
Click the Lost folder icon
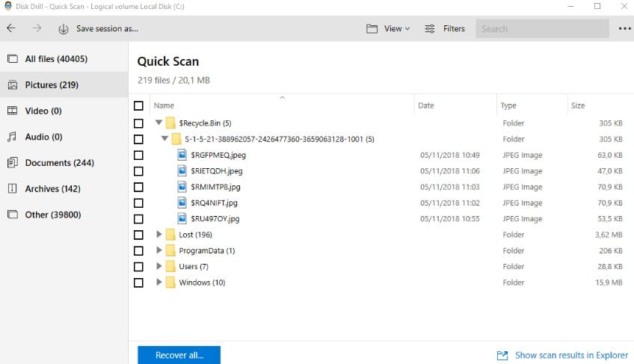point(170,235)
